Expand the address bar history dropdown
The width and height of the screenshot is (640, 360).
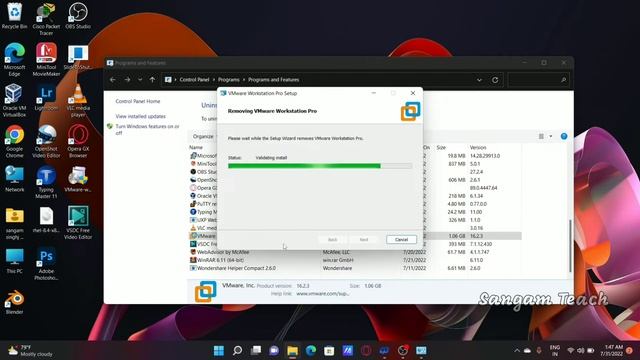[x=479, y=80]
